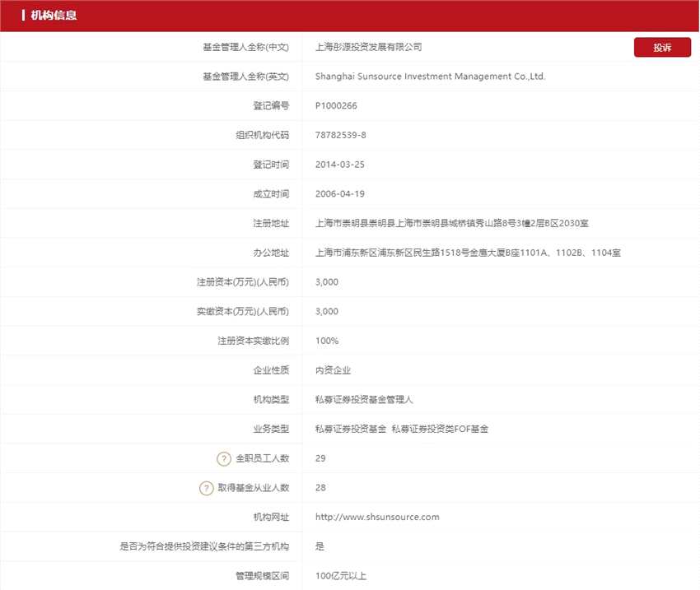Click the 取得基金从业人数 label
Image resolution: width=700 pixels, height=590 pixels.
point(254,488)
